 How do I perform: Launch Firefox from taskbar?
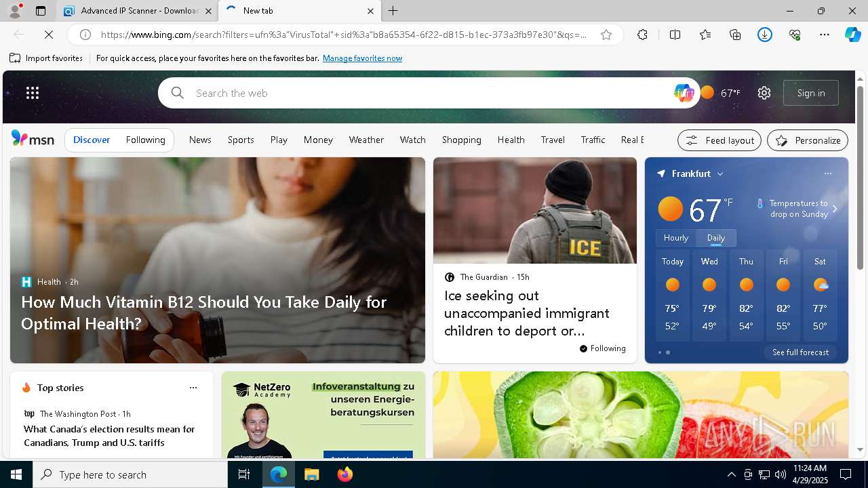point(345,474)
